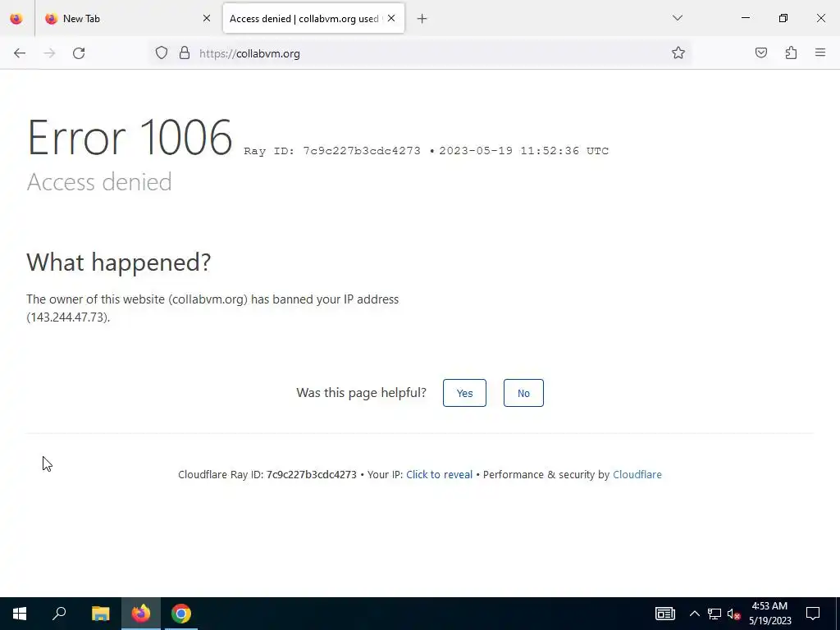Minimize the Firefox window

point(745,18)
